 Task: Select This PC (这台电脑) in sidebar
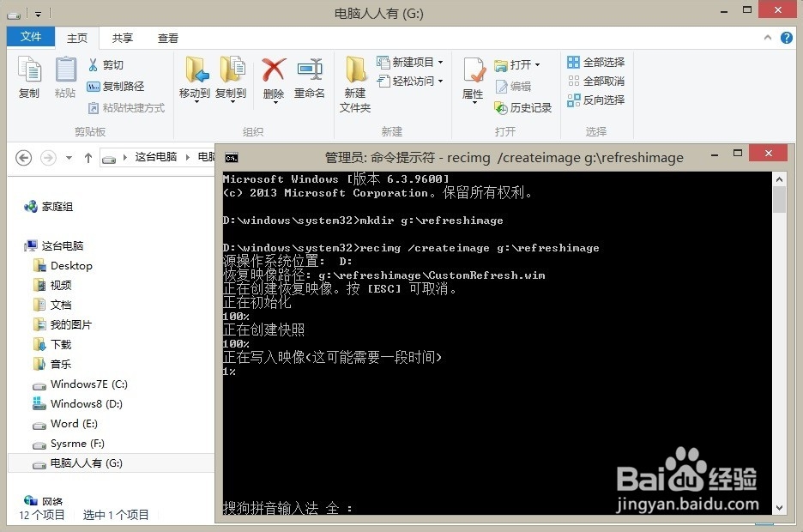pos(54,245)
